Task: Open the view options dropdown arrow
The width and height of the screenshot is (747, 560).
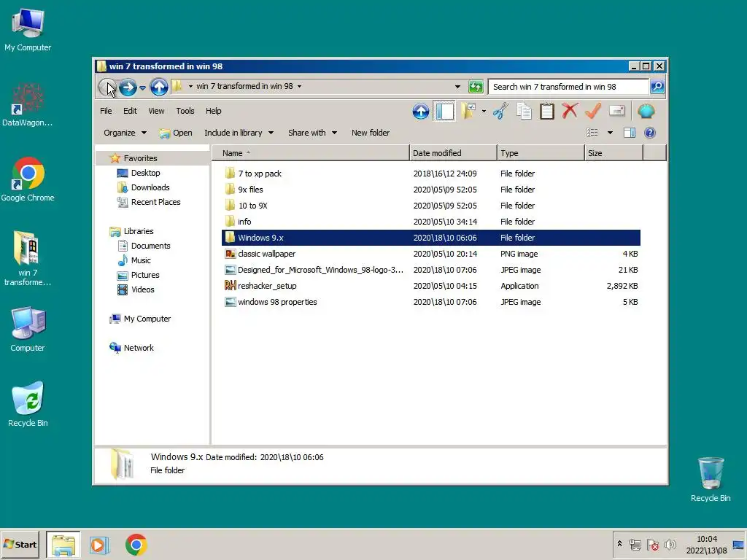Action: point(611,133)
